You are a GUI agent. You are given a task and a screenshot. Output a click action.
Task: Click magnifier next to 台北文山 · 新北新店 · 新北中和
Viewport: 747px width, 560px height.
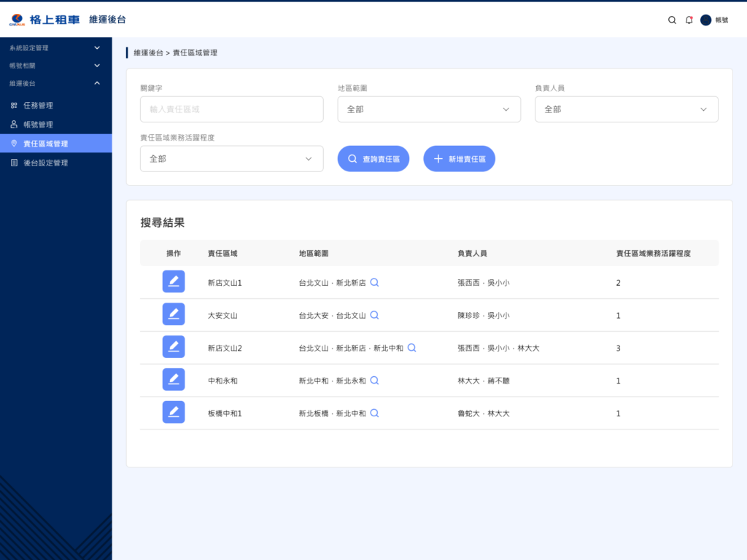click(411, 348)
